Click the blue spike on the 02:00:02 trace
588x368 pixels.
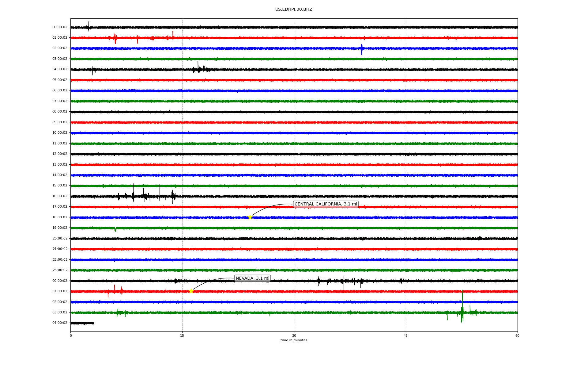point(362,49)
